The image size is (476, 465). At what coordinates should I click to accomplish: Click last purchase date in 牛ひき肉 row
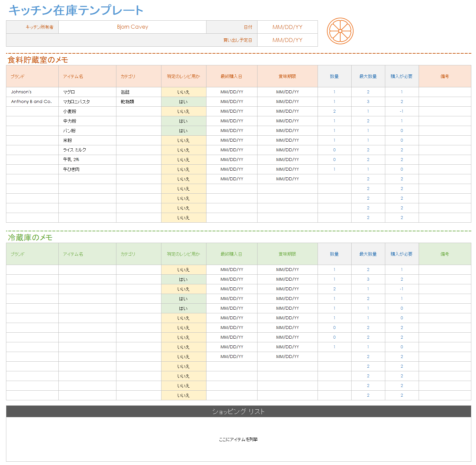tap(232, 169)
